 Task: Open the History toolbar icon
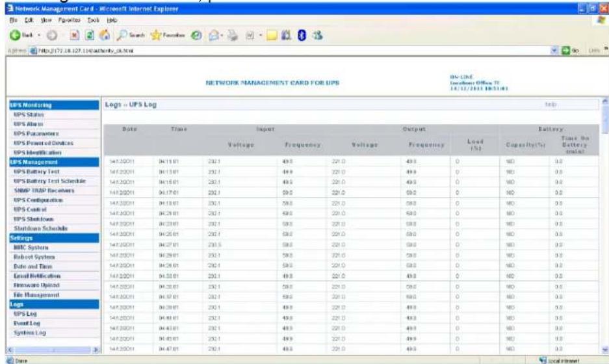tap(196, 35)
